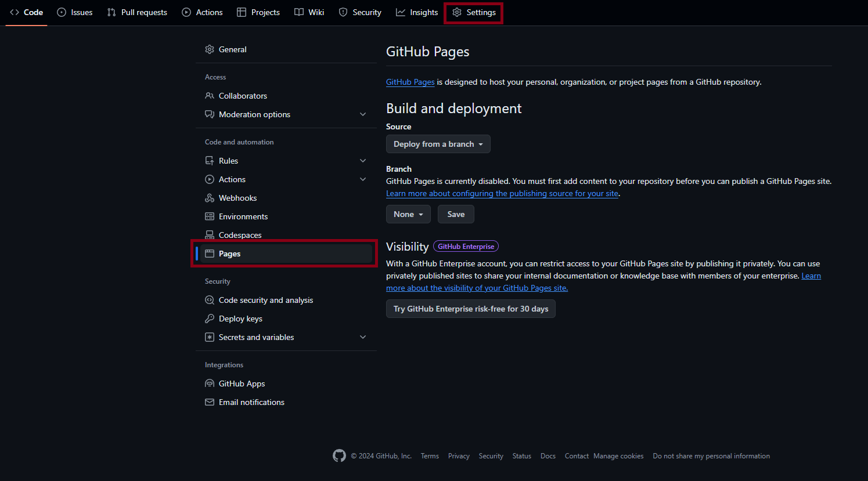Open the Settings tab

point(474,12)
